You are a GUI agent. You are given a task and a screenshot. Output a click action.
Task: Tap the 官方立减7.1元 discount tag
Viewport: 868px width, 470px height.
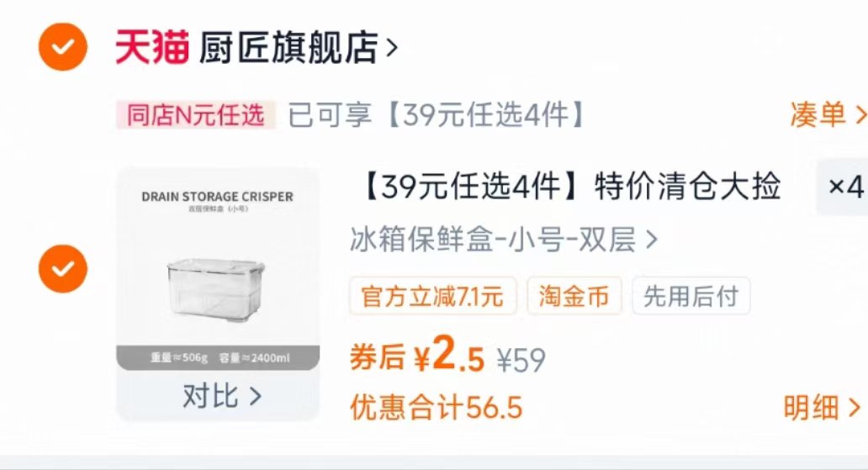tap(433, 296)
